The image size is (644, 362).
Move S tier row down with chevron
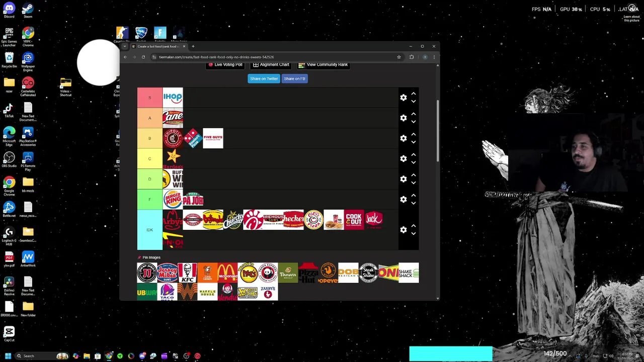[x=414, y=102]
